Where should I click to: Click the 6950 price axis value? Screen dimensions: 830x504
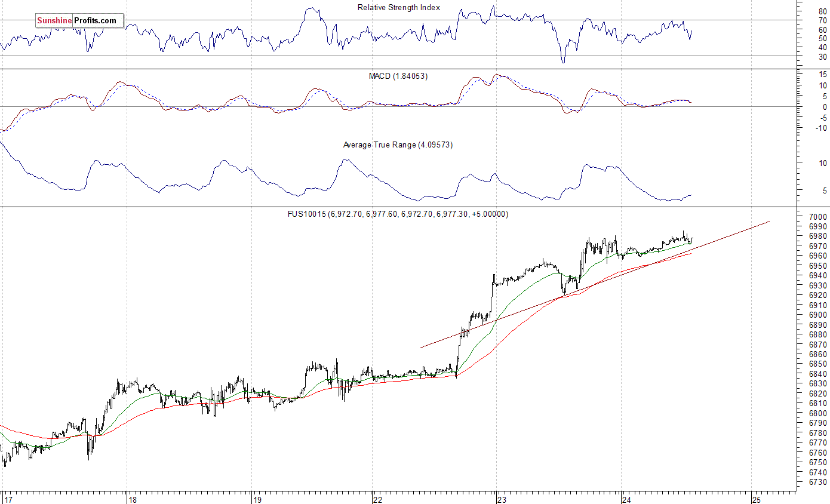point(817,266)
